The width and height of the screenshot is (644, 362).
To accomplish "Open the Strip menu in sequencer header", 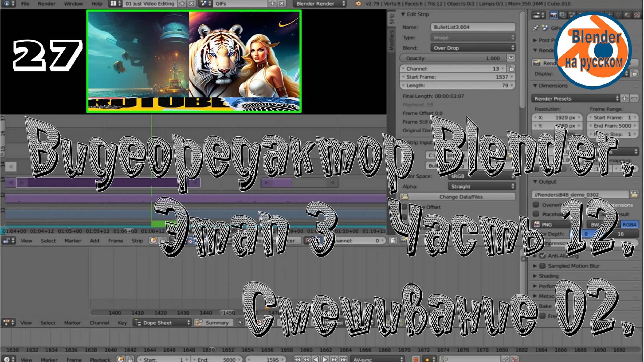I will 137,241.
